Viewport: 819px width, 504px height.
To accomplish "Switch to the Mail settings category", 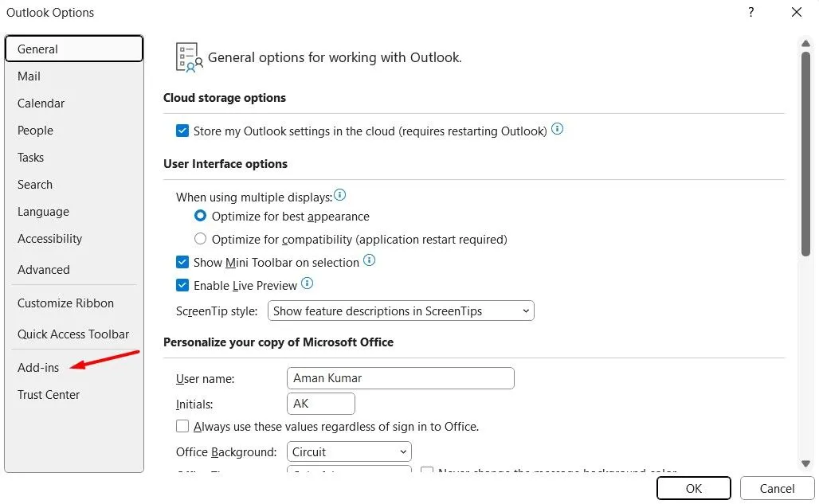I will pyautogui.click(x=29, y=76).
